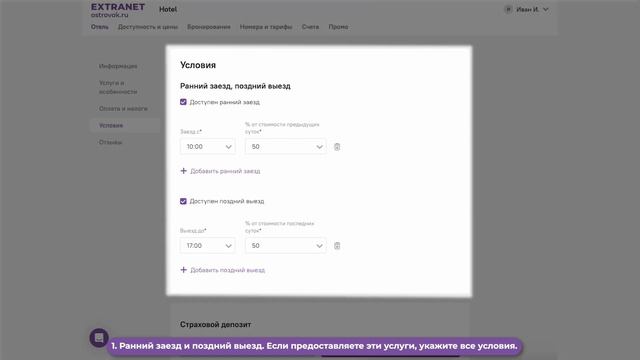Viewport: 640px width, 360px height.
Task: Open the chat support bubble icon
Action: click(99, 338)
